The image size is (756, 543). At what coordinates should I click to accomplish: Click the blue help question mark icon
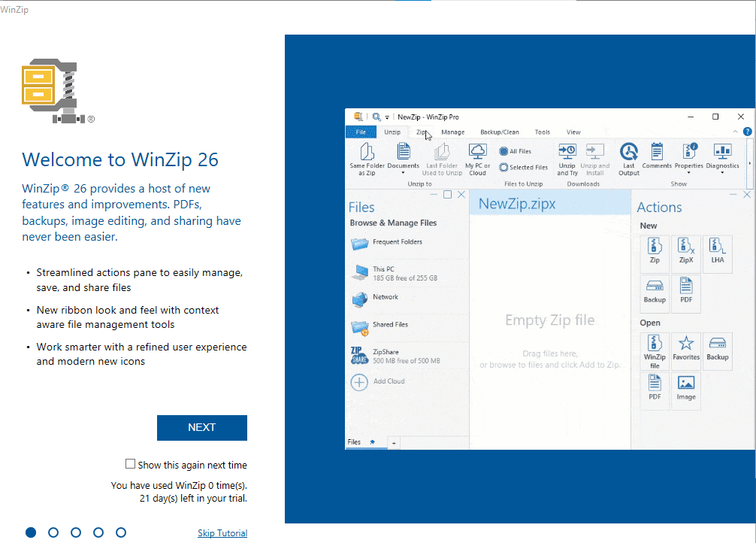(x=747, y=132)
